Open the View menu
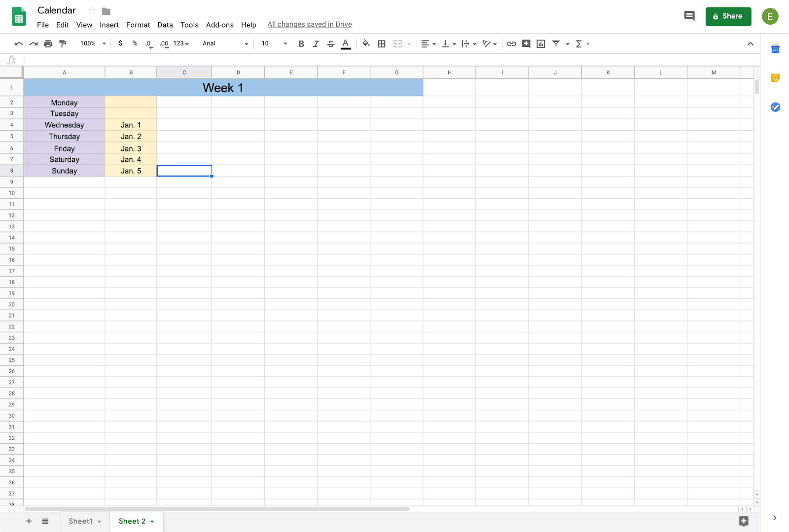 pyautogui.click(x=84, y=25)
